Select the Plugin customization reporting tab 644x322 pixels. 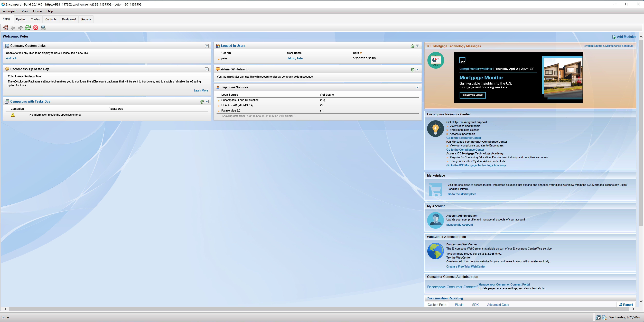pyautogui.click(x=459, y=305)
